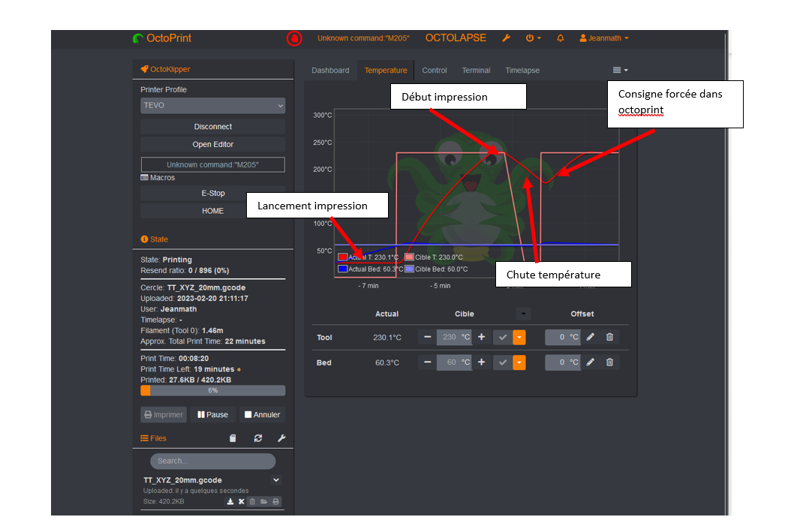Click the Unknown command M205 box in sidebar
This screenshot has height=532, width=785.
(213, 164)
